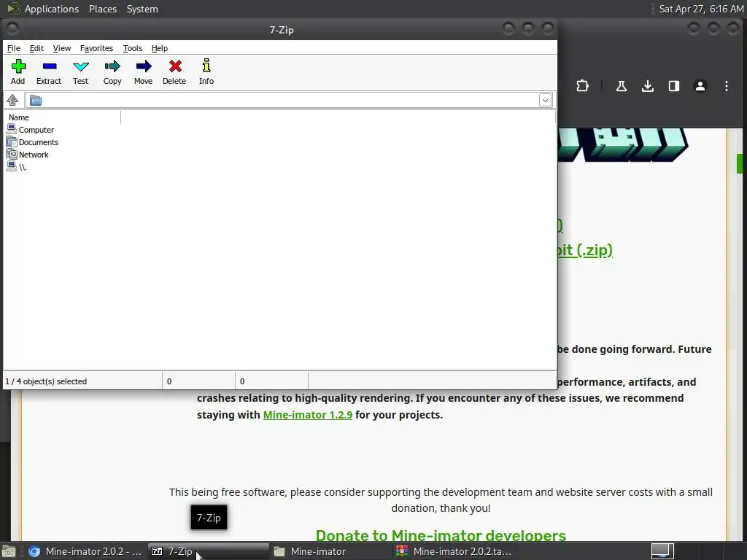
Task: Open the Tools menu
Action: [133, 48]
